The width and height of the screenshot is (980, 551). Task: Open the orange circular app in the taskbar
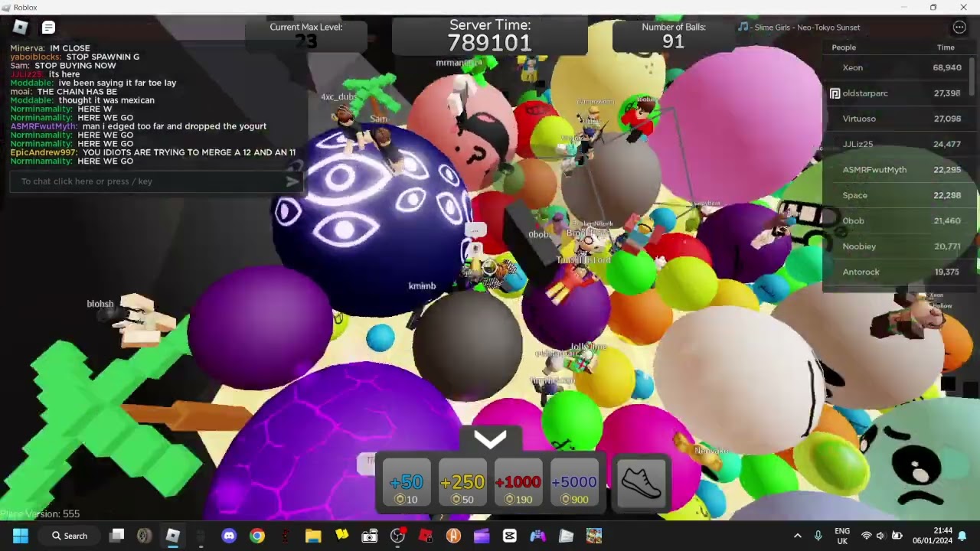[x=453, y=536]
